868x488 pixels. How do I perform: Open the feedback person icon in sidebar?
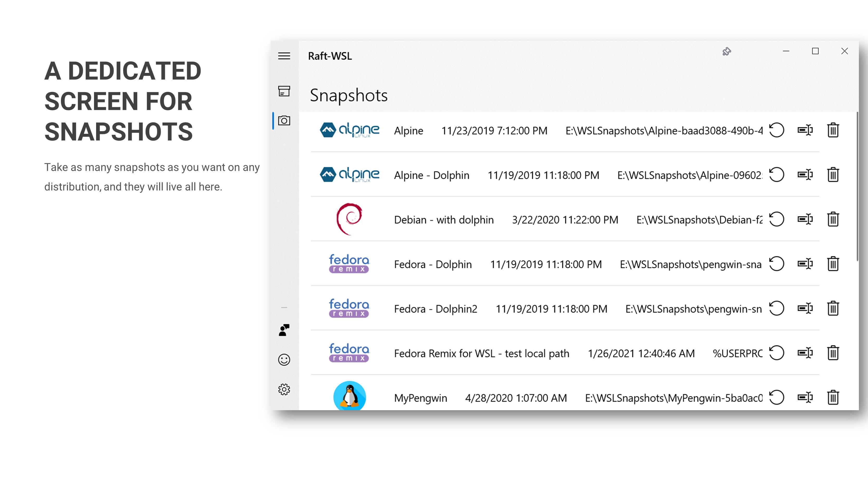(284, 330)
